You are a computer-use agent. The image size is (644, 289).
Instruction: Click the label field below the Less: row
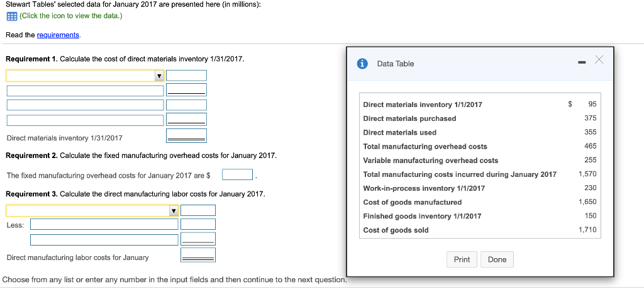pos(104,240)
